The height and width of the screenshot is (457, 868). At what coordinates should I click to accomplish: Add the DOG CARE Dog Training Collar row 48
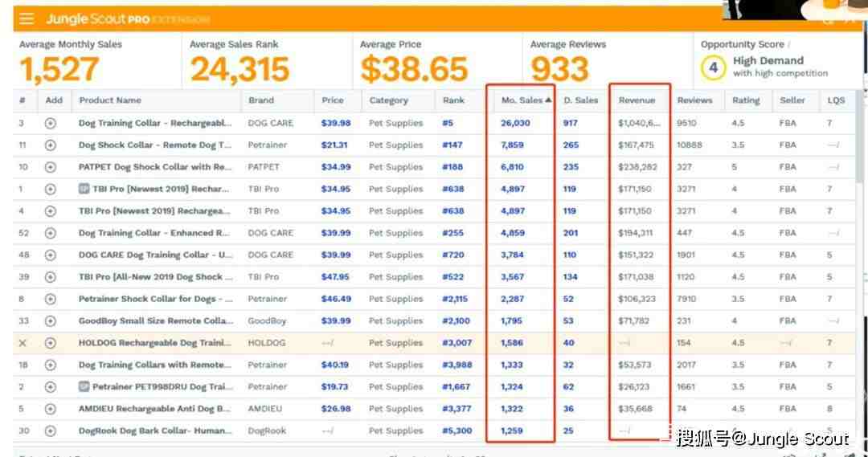click(x=51, y=255)
